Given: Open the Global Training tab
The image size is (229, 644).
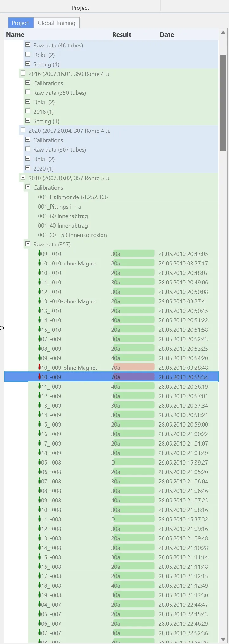Looking at the screenshot, I should pyautogui.click(x=57, y=23).
